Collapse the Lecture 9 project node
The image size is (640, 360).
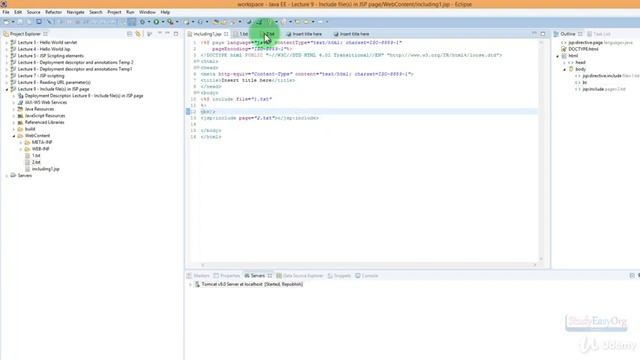(x=7, y=89)
